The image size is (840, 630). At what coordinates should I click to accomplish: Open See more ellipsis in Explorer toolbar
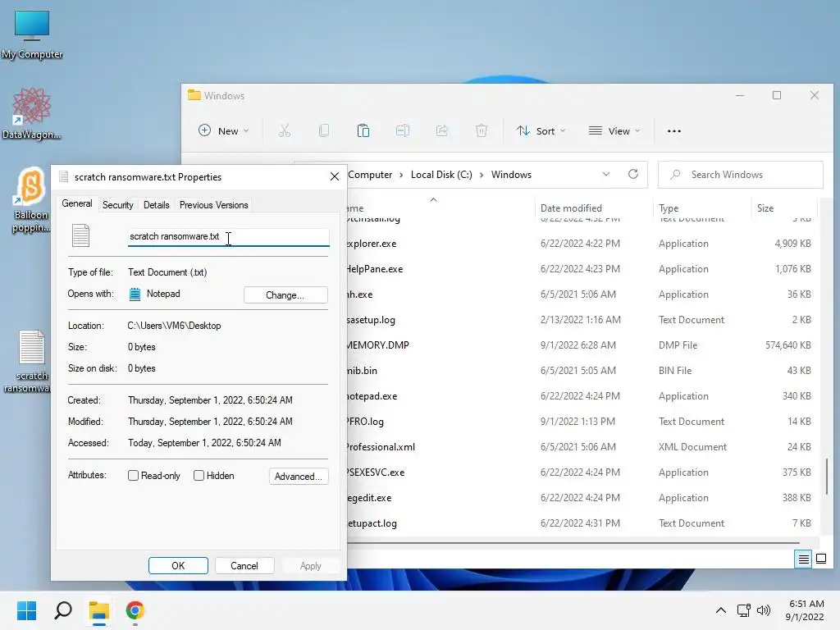coord(674,130)
